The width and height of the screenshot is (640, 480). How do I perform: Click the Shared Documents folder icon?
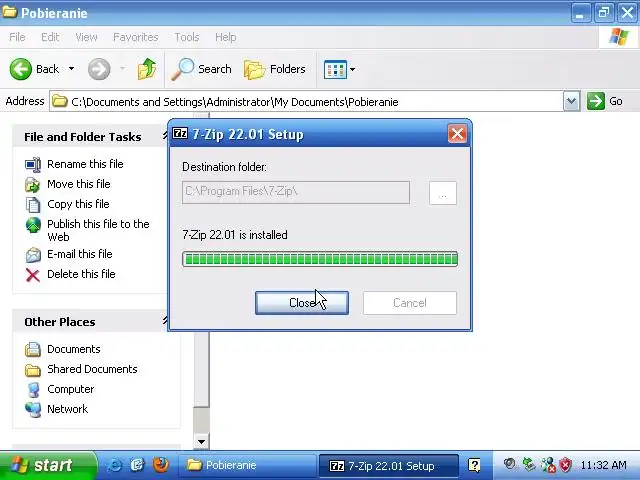point(33,370)
